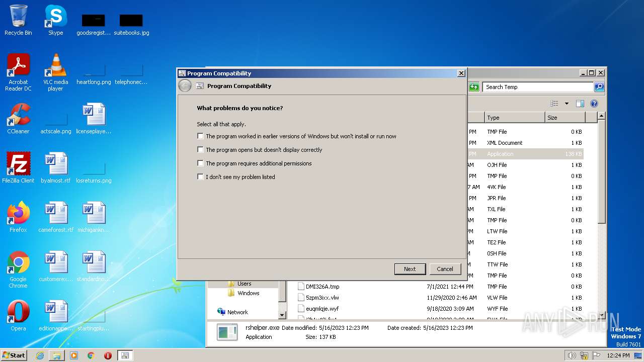Click the network icon in system tray
The width and height of the screenshot is (644, 362).
tap(584, 355)
